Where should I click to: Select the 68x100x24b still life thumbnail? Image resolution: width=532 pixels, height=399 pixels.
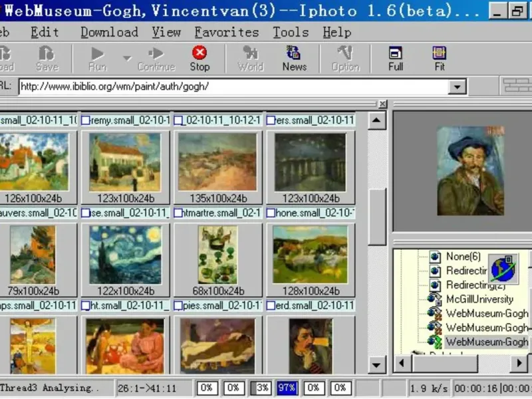218,255
